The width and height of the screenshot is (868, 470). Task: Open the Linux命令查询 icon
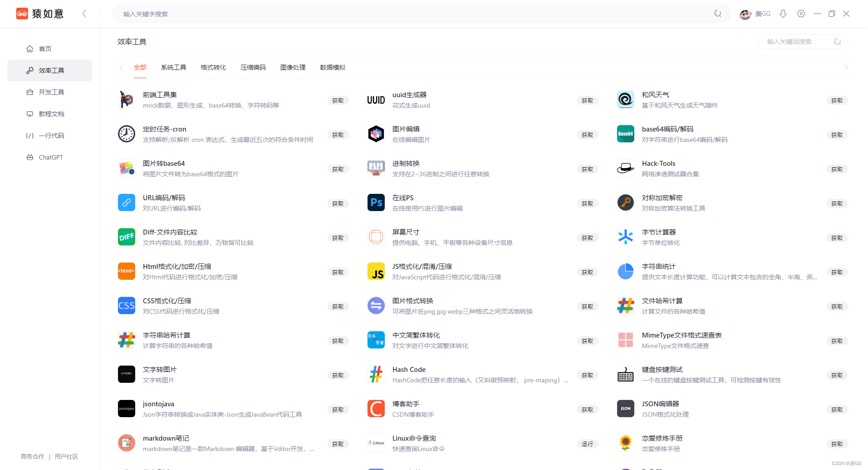pyautogui.click(x=376, y=443)
